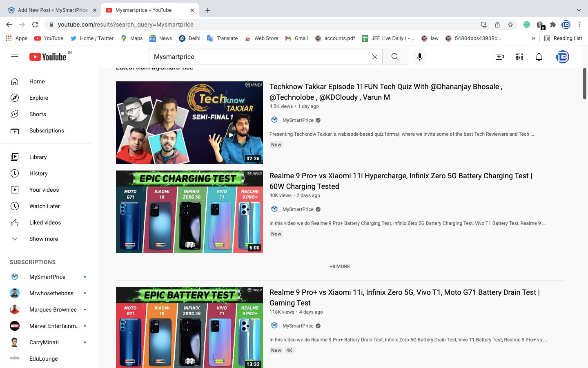Close the Mysmartprice YouTube tab
The image size is (588, 368).
click(x=192, y=10)
